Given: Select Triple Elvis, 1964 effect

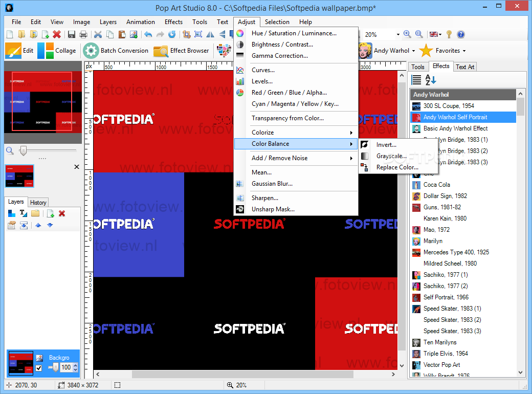Looking at the screenshot, I should 463,354.
